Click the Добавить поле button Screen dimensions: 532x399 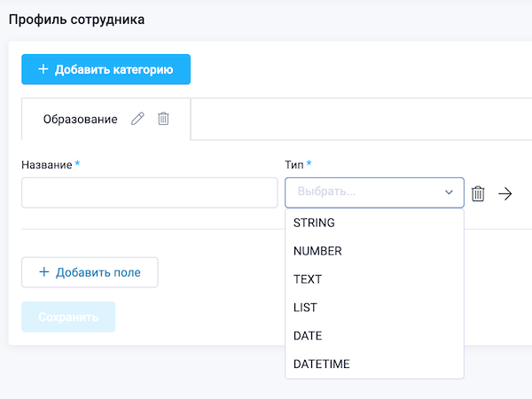click(x=90, y=272)
